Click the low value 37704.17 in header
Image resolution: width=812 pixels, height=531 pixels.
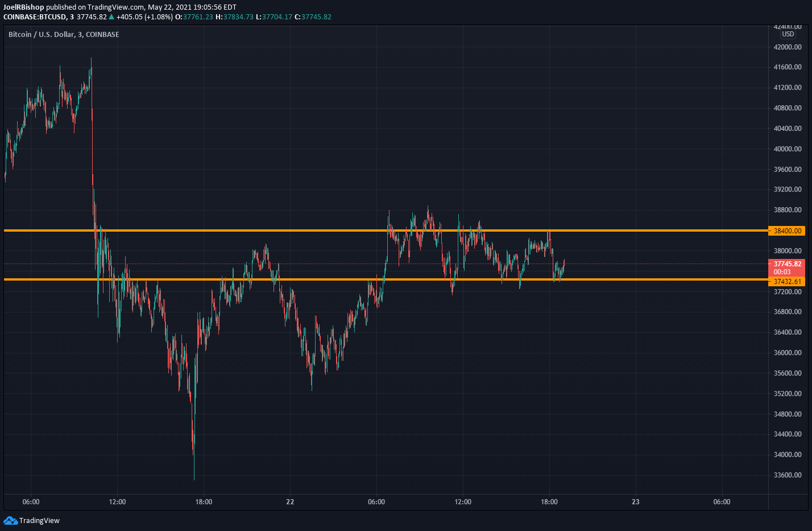tap(277, 17)
